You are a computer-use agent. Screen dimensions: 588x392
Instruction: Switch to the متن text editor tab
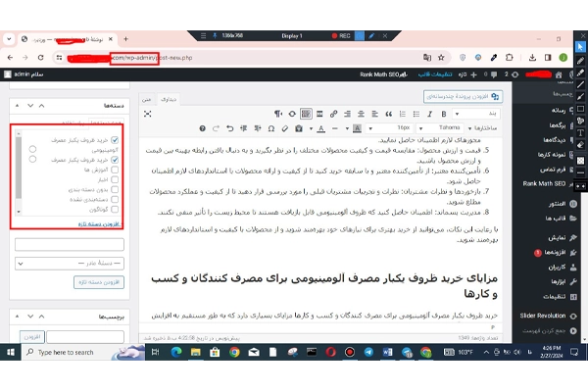coord(147,99)
